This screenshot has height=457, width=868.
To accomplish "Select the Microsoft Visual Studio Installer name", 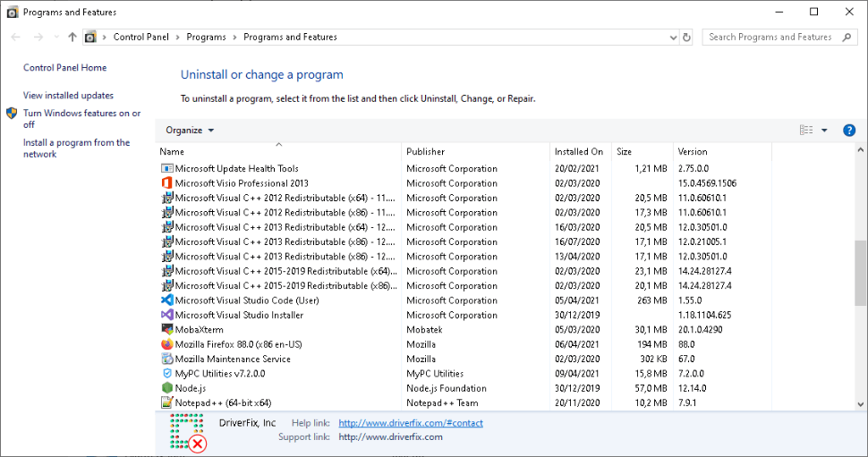I will (x=239, y=315).
